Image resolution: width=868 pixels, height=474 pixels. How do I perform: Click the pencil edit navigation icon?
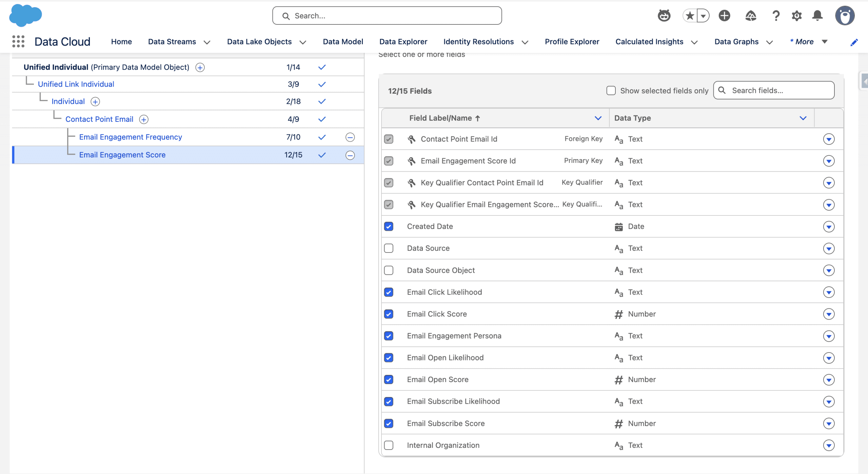click(854, 42)
